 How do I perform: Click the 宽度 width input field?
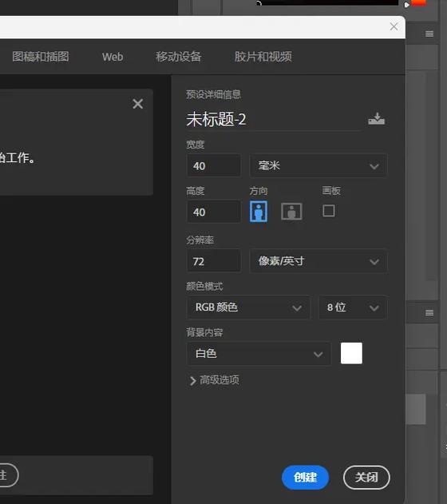coord(214,166)
